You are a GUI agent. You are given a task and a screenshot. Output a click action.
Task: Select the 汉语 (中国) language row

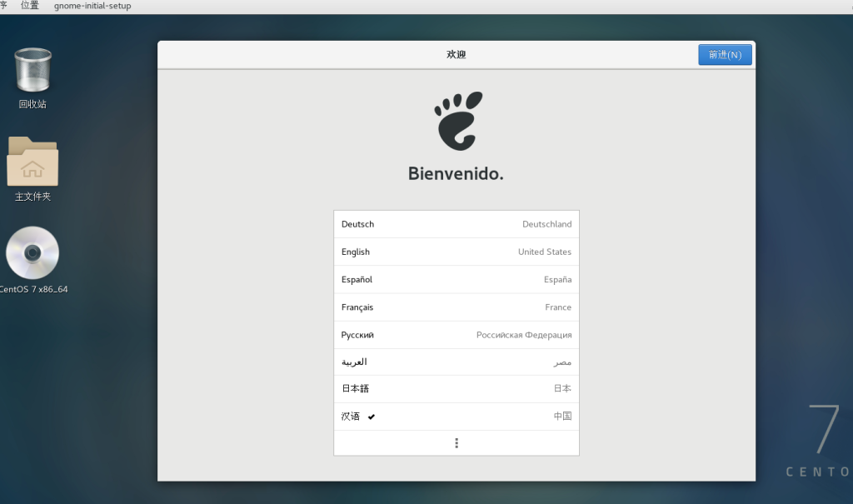point(456,416)
